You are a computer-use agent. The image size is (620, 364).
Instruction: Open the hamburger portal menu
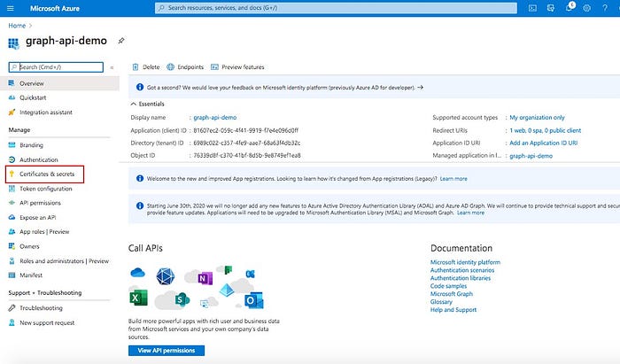11,8
